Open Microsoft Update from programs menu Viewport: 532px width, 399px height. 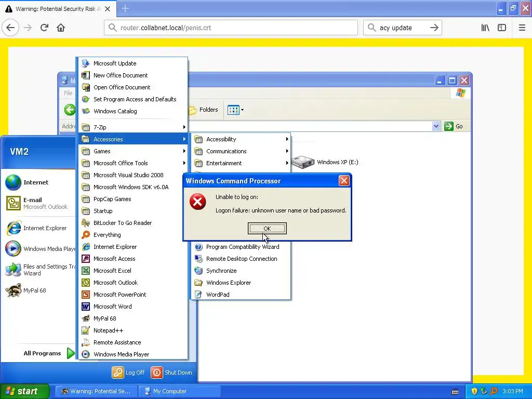pos(133,63)
